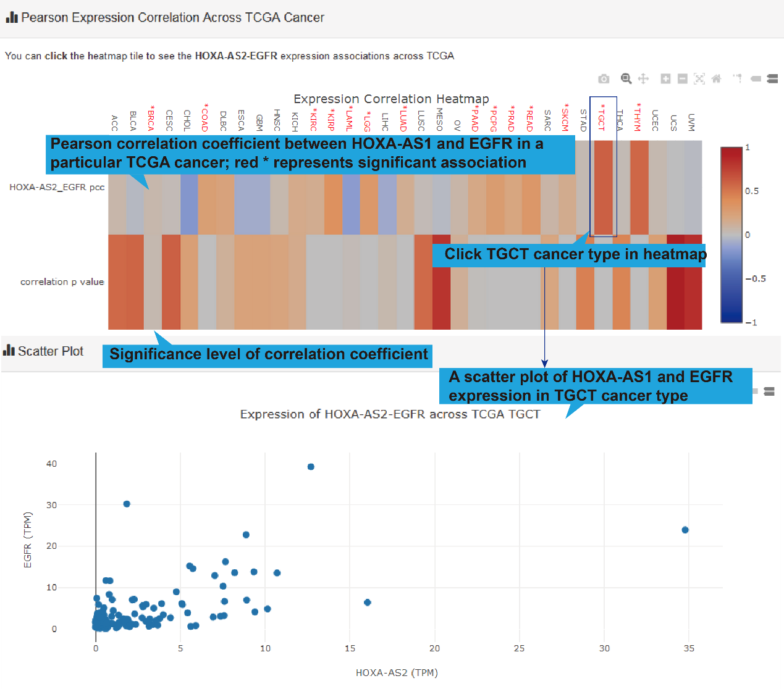Screen dimensions: 784x689
Task: Click the Zoom out minus icon
Action: (683, 78)
